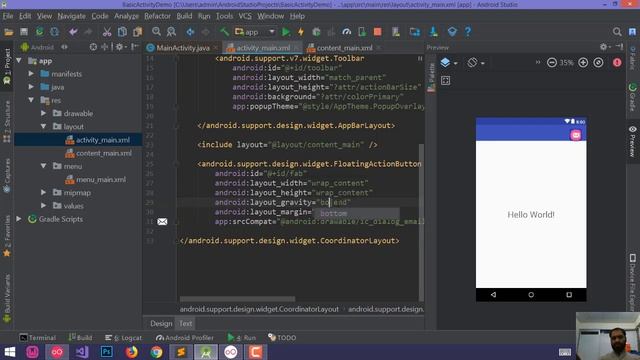Switch to MainActivity.java editor tab
The height and width of the screenshot is (360, 640).
click(183, 48)
